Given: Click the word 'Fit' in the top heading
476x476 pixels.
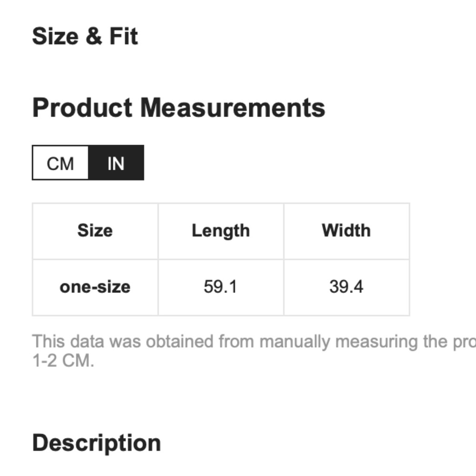Looking at the screenshot, I should click(x=124, y=37).
